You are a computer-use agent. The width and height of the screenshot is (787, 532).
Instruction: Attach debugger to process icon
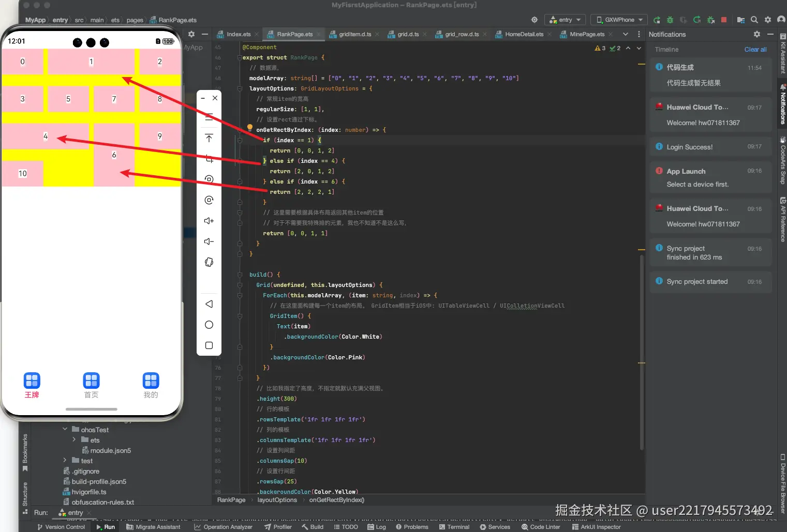click(710, 20)
